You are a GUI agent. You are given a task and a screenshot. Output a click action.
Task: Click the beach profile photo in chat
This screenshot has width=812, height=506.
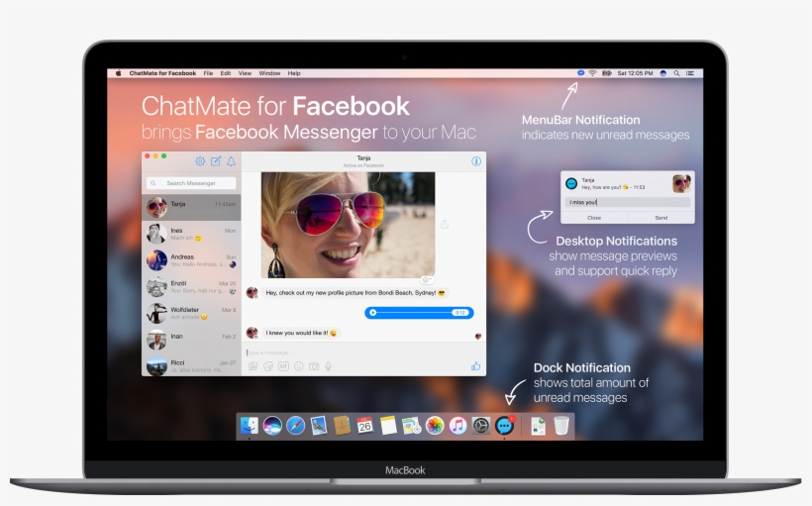click(348, 225)
